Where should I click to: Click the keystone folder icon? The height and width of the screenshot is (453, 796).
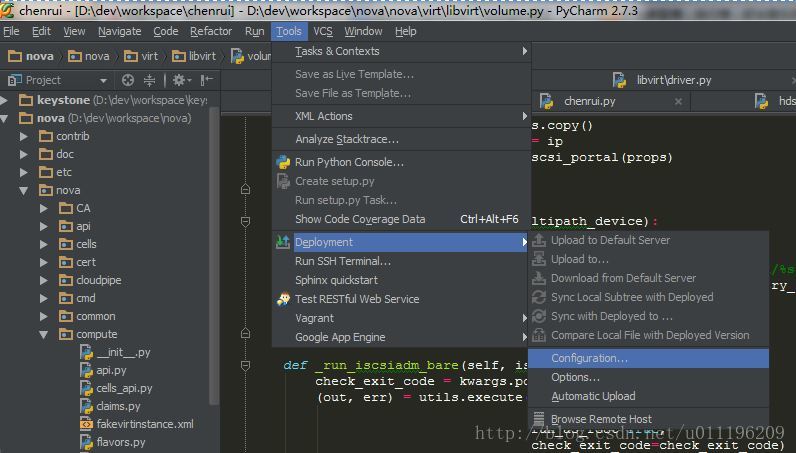(x=25, y=100)
